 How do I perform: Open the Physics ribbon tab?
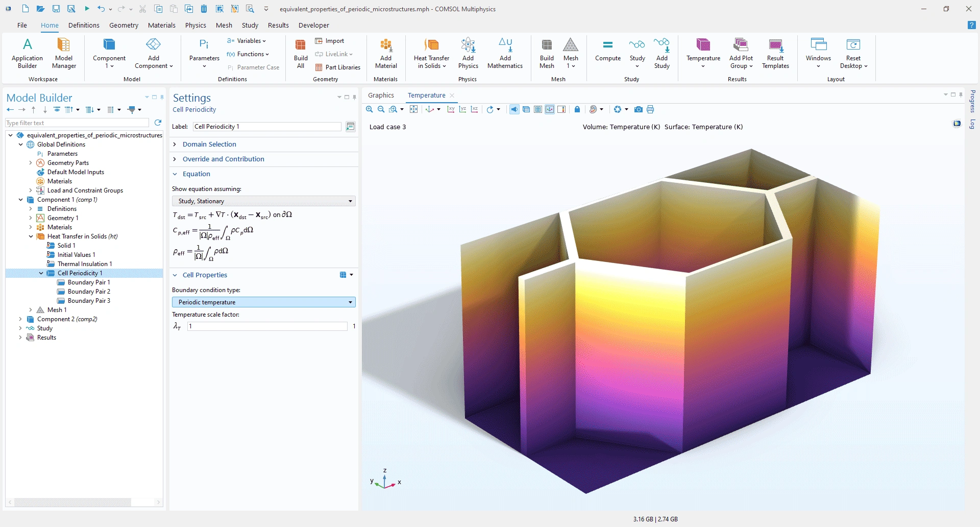[195, 25]
